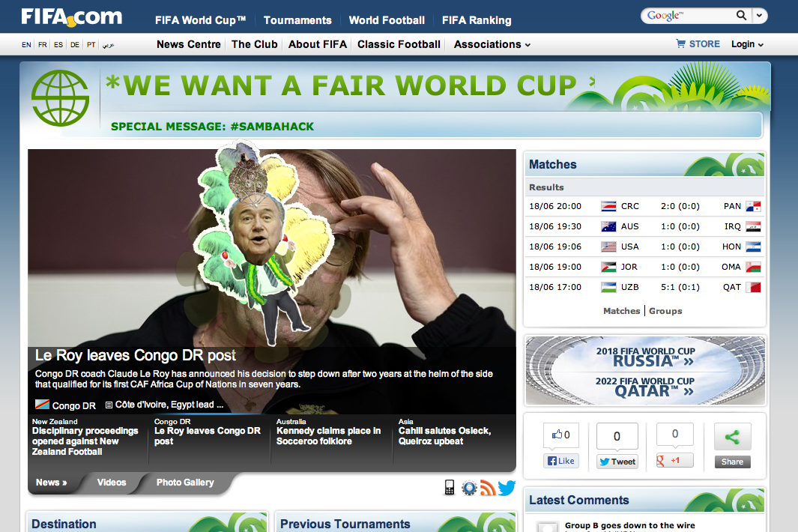Image resolution: width=798 pixels, height=532 pixels.
Task: Switch to the Photo Gallery tab
Action: (x=185, y=483)
